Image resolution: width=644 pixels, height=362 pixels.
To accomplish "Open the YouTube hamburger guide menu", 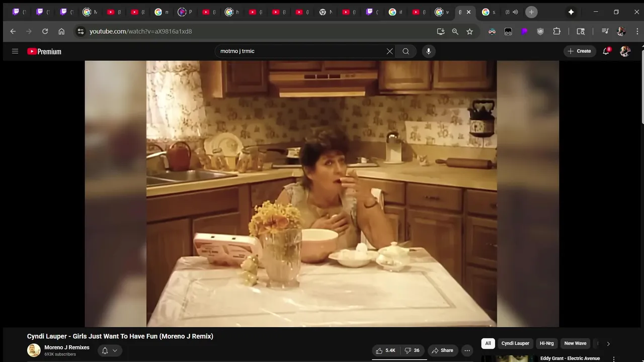I will [15, 51].
